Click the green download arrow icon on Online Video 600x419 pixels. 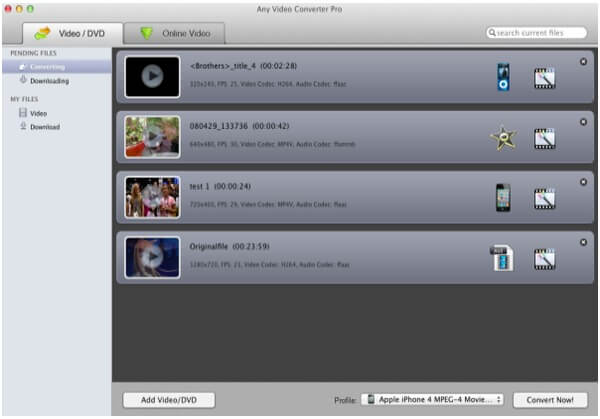[x=146, y=33]
